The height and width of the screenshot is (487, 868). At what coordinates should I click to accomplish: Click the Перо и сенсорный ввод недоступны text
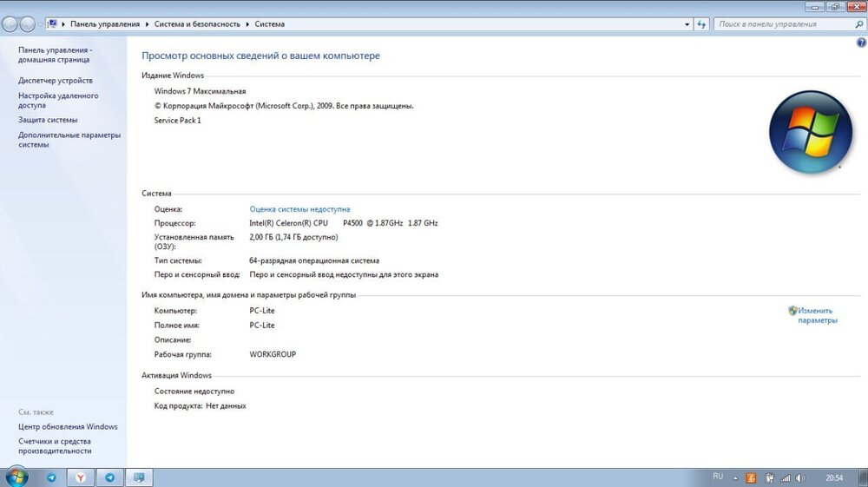(344, 274)
